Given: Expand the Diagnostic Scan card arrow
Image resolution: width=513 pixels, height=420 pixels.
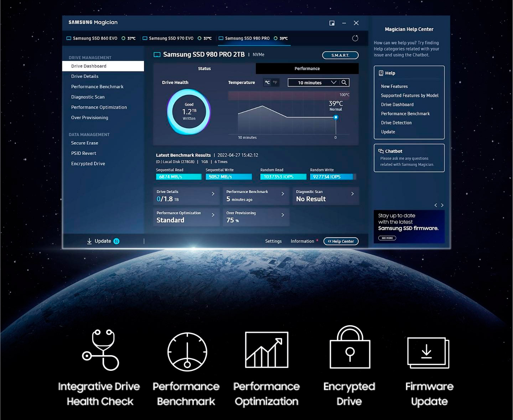Looking at the screenshot, I should [x=353, y=194].
